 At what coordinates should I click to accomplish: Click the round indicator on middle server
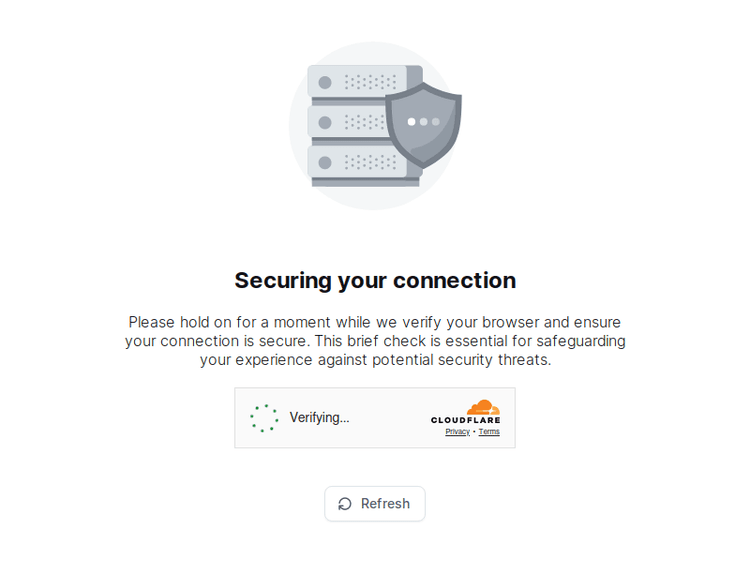325,122
